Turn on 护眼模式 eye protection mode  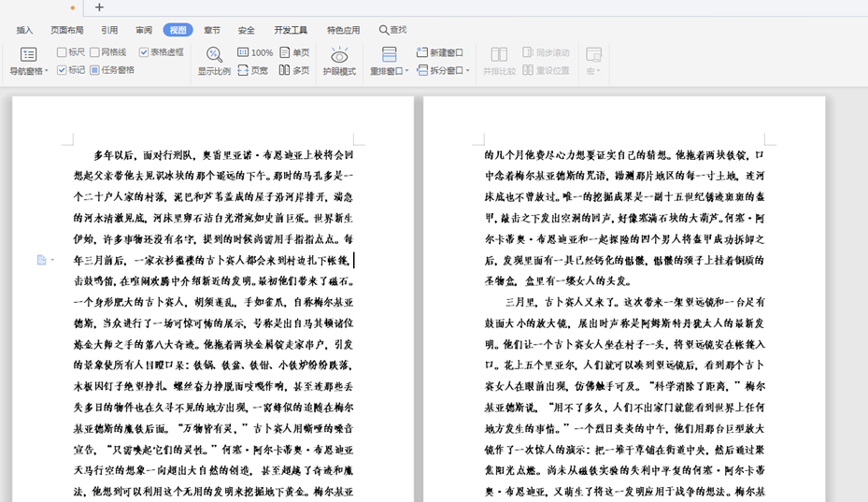[339, 61]
